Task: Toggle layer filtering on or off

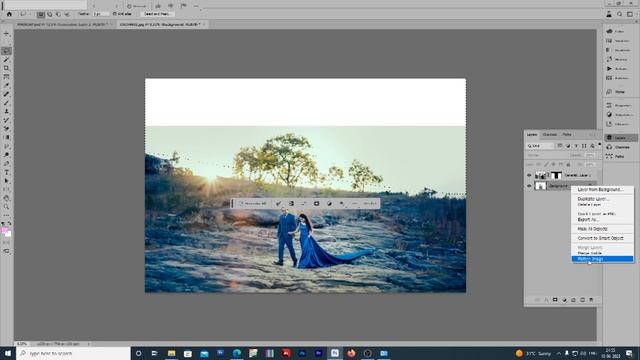Action: [599, 144]
